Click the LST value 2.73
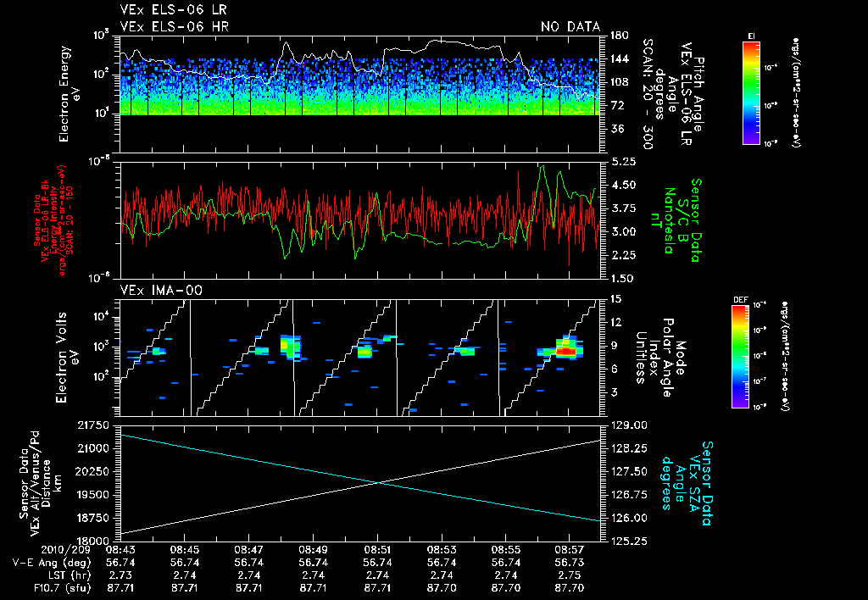The image size is (868, 600). click(x=120, y=575)
